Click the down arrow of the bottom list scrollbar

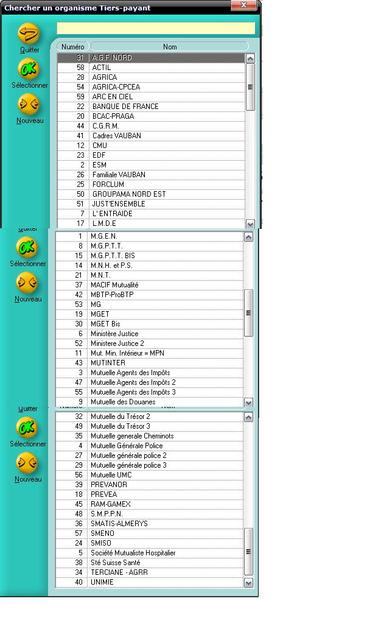[x=249, y=583]
